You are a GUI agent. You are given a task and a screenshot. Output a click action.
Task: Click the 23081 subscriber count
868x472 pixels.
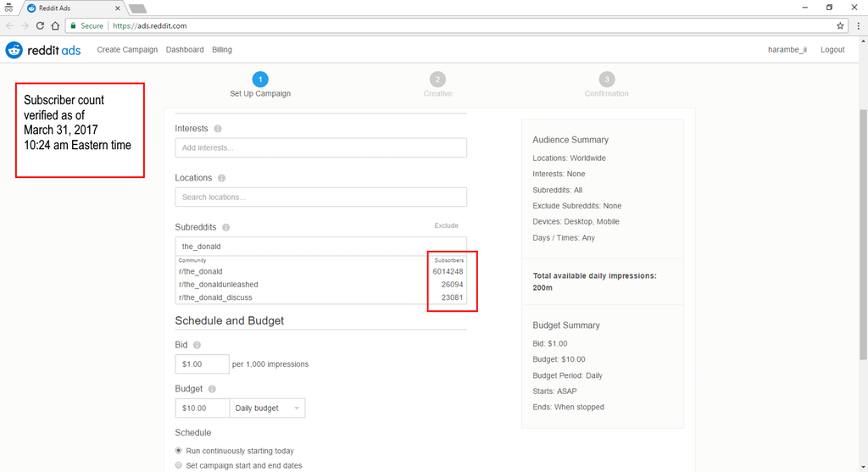[x=453, y=297]
